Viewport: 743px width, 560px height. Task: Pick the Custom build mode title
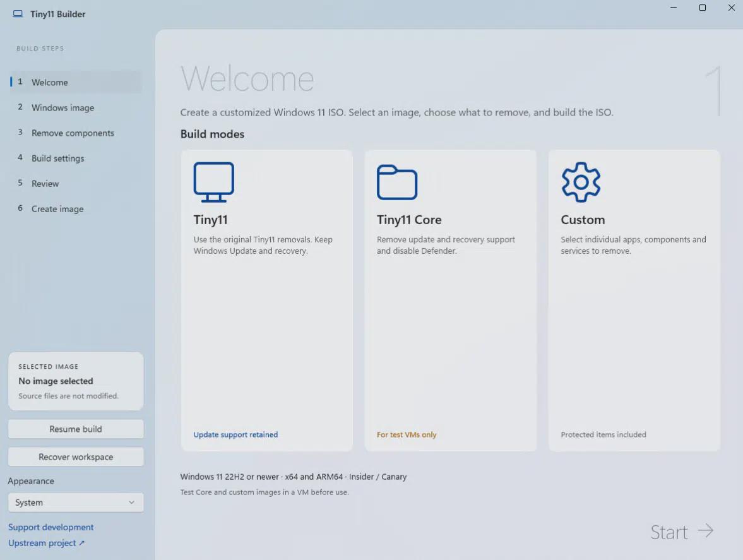[x=583, y=220]
